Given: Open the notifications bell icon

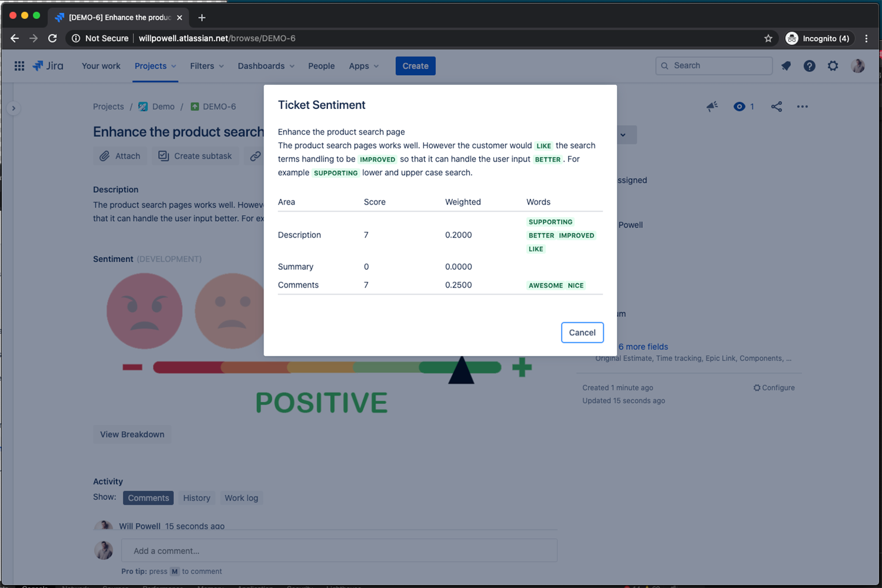Looking at the screenshot, I should pos(786,66).
